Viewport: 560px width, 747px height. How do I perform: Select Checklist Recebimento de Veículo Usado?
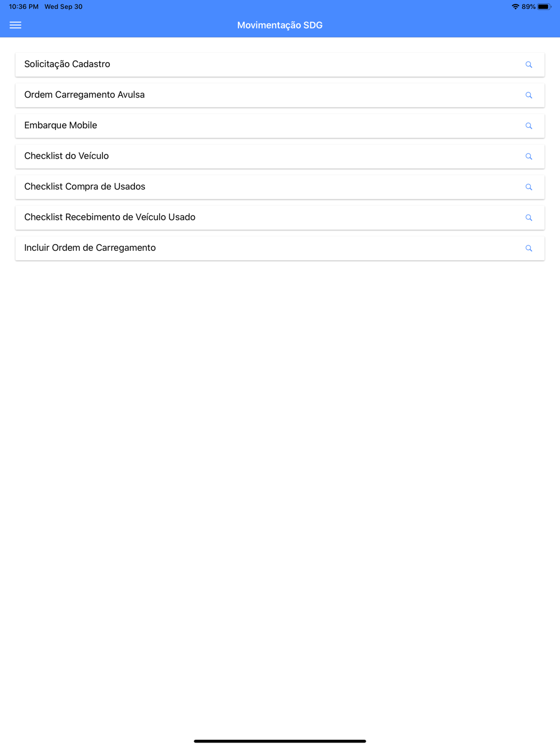coord(110,217)
